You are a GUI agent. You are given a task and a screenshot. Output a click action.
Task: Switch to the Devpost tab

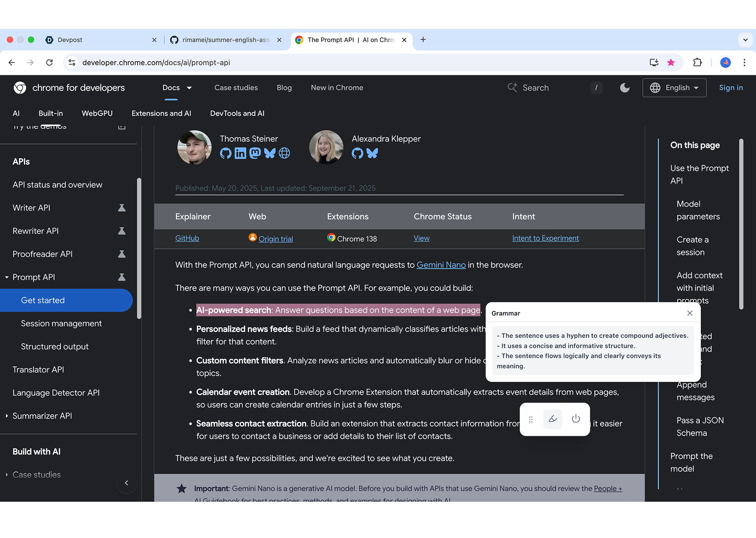pos(101,40)
